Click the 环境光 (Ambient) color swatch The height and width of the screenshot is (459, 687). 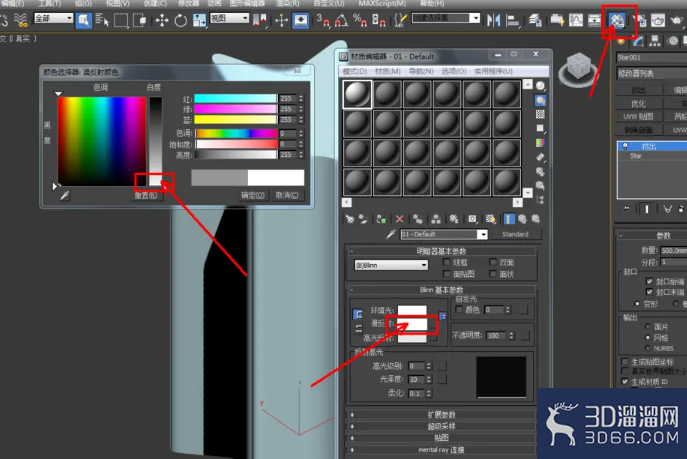coord(412,311)
